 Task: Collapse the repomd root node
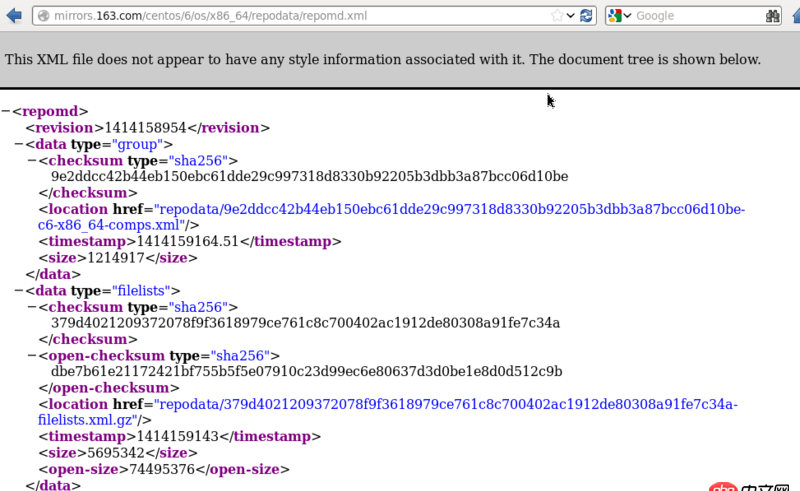coord(6,111)
